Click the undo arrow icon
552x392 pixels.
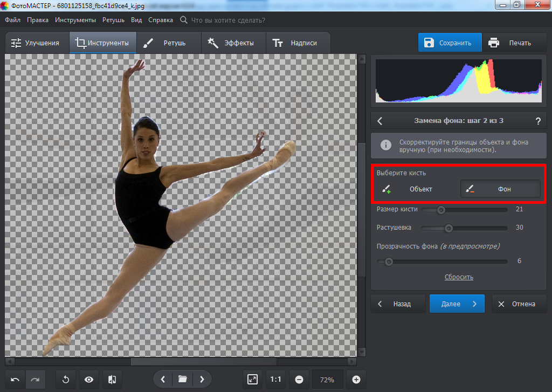click(x=15, y=380)
